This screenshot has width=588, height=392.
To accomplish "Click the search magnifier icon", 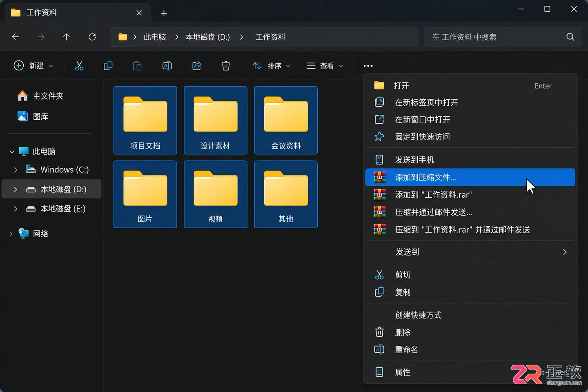I will coord(570,37).
